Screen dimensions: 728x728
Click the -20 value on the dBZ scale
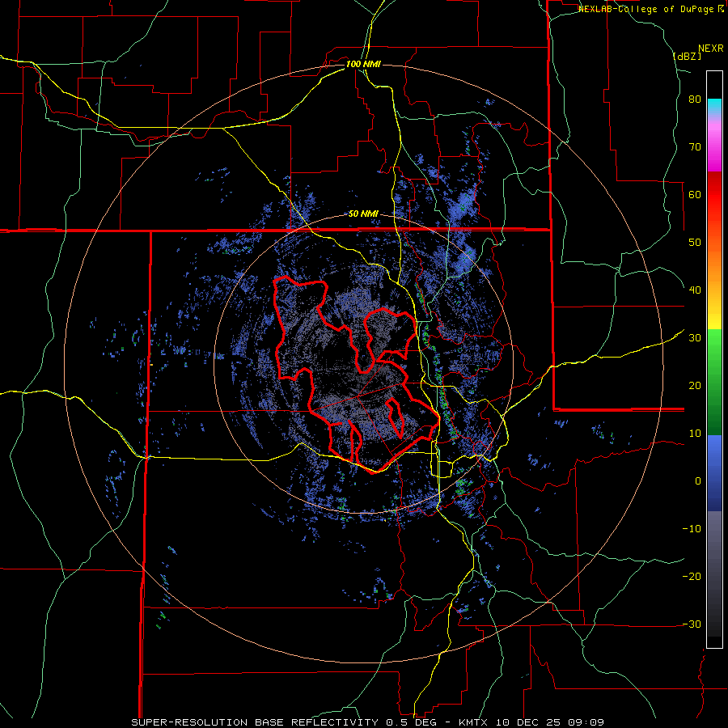692,577
